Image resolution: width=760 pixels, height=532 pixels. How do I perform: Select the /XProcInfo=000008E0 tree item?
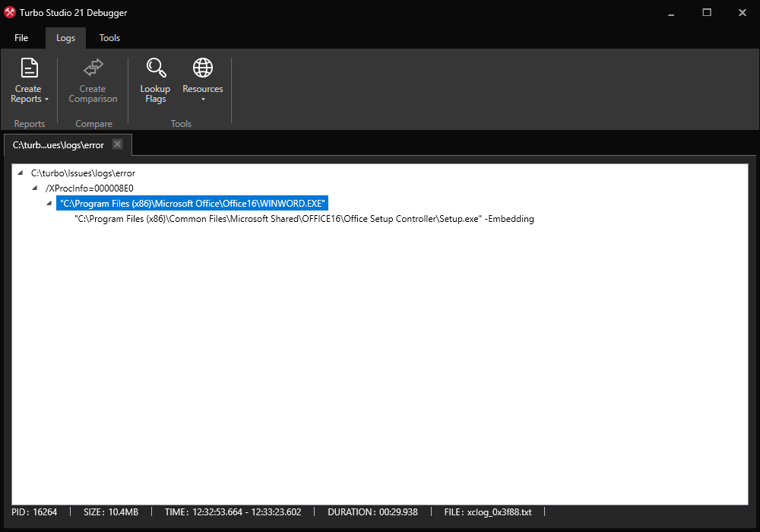click(x=89, y=188)
